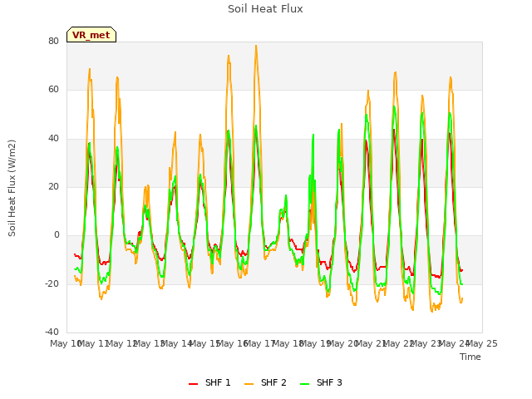Viewport: 532px width, 399px height.
Task: Click the SHF 3 legend entry
Action: pos(321,382)
